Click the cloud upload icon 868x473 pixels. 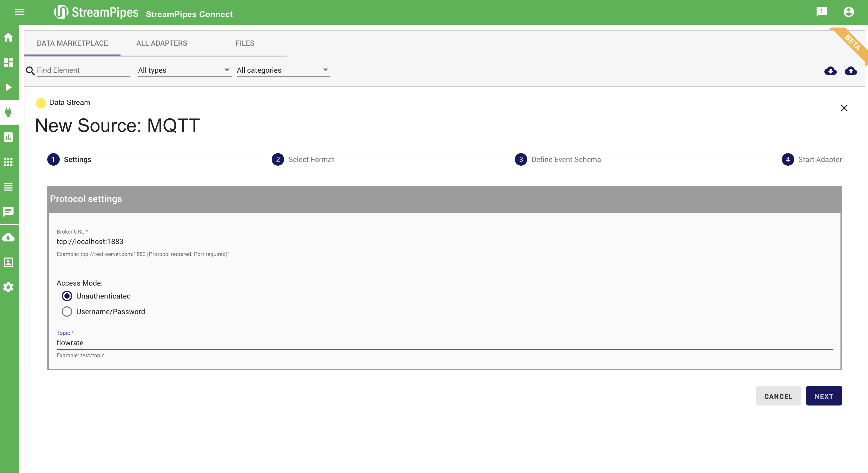[x=851, y=71]
